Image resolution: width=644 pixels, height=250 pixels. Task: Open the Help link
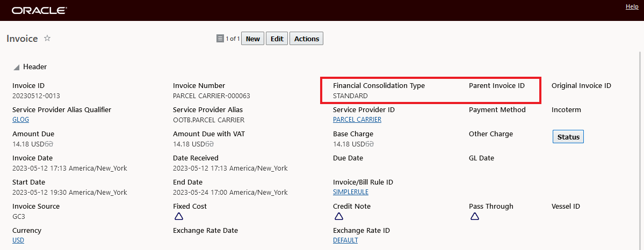pyautogui.click(x=632, y=6)
